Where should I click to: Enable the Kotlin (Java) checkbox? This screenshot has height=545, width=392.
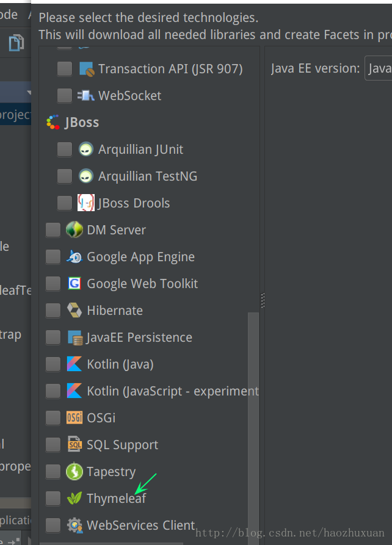53,364
